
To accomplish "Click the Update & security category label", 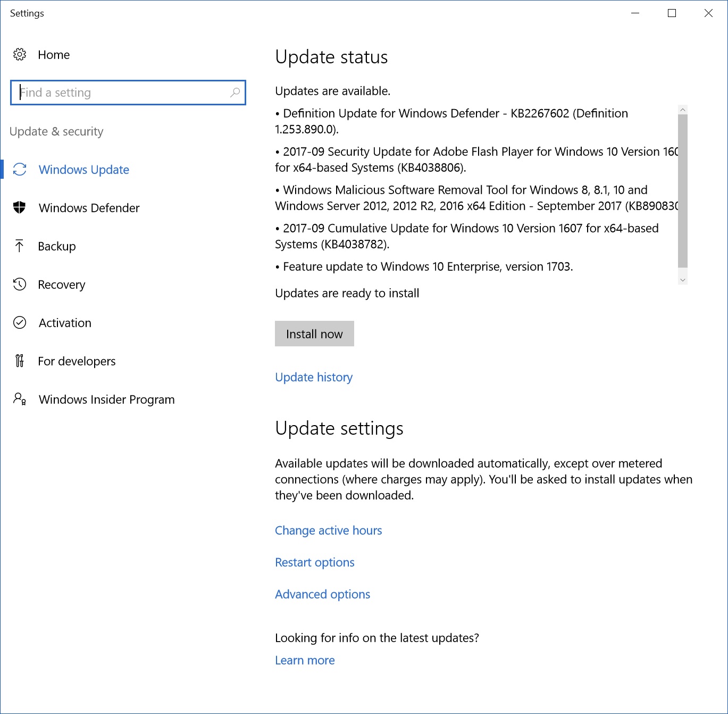I will (x=56, y=131).
